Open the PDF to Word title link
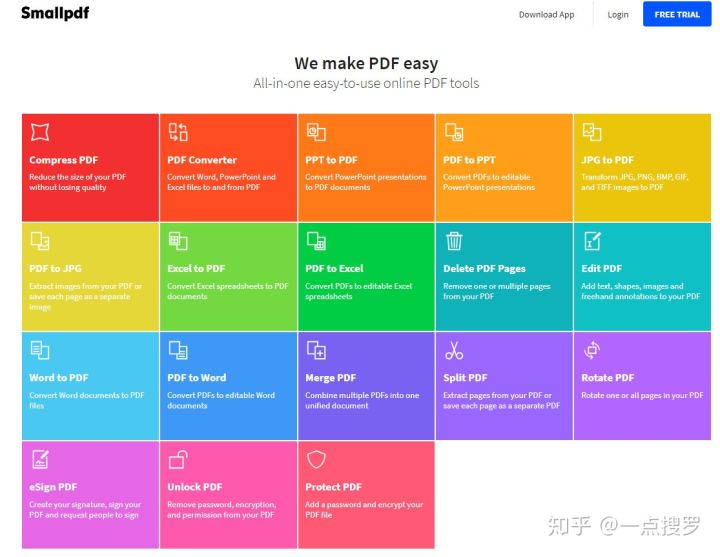The image size is (720, 557). (x=196, y=378)
